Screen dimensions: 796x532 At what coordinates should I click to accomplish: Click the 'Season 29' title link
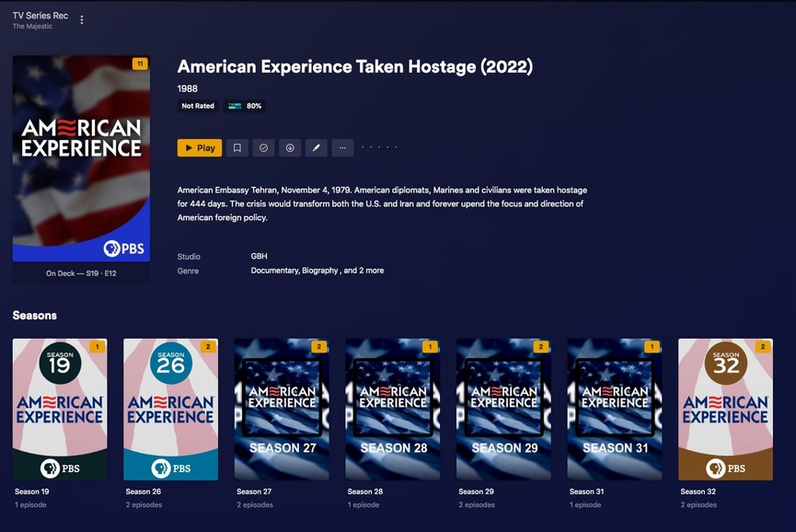[476, 492]
